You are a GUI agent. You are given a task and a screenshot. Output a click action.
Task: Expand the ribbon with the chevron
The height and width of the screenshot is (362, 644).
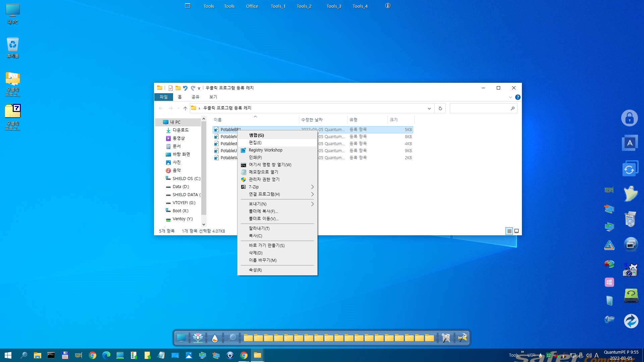pyautogui.click(x=511, y=97)
